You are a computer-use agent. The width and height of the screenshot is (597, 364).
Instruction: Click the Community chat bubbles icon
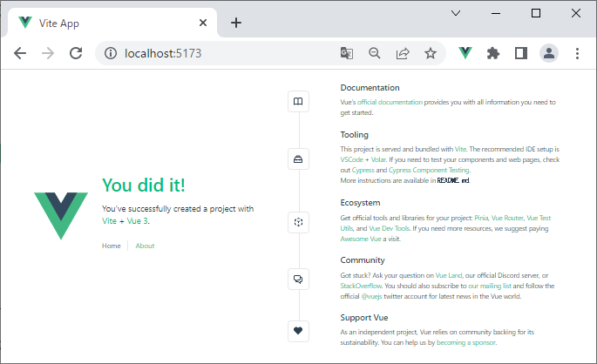point(298,280)
